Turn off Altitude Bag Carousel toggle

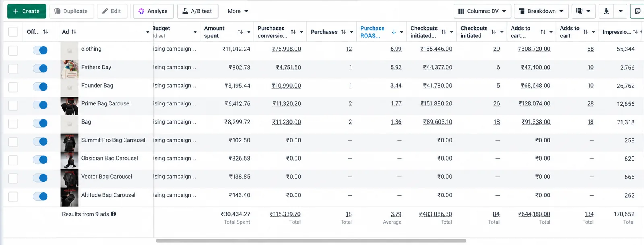point(40,196)
